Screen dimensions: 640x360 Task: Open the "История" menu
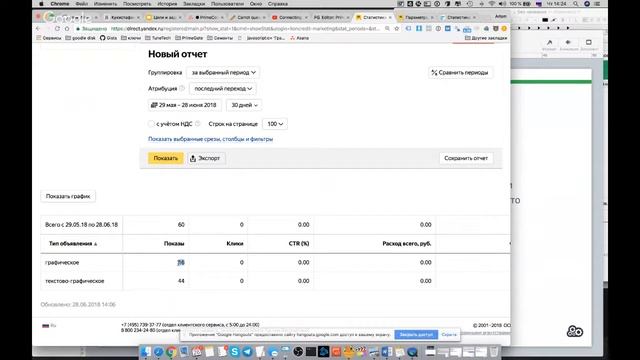point(167,4)
